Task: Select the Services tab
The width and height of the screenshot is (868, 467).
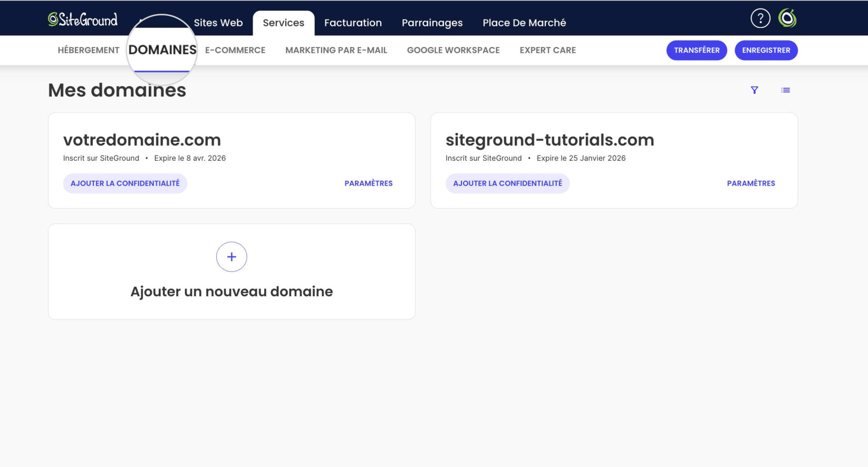Action: (x=284, y=23)
